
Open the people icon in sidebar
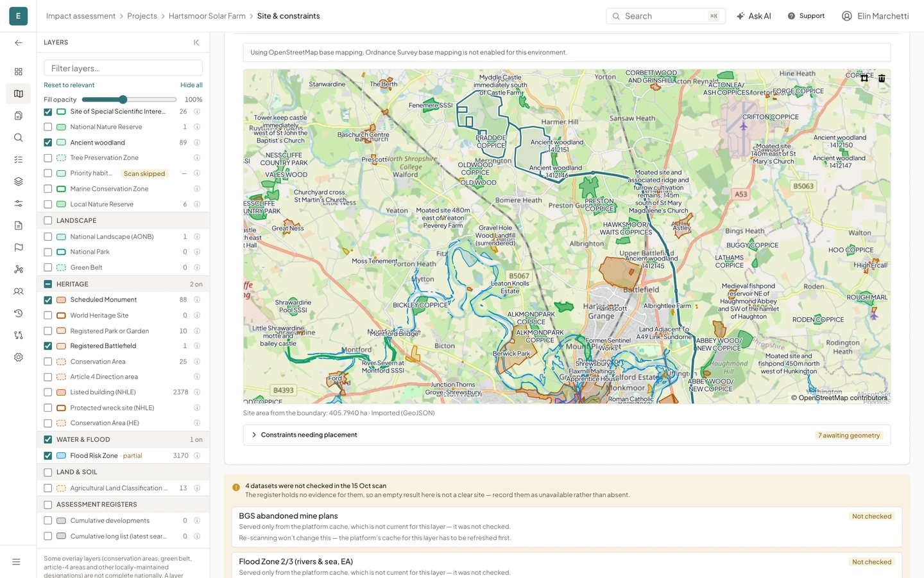point(19,292)
